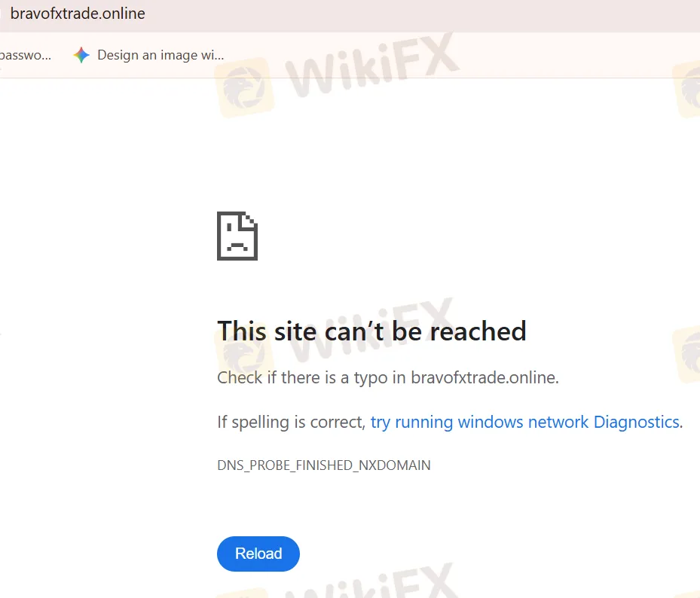Open the "Design an image wi..." bookmark
This screenshot has height=598, width=700.
click(160, 55)
